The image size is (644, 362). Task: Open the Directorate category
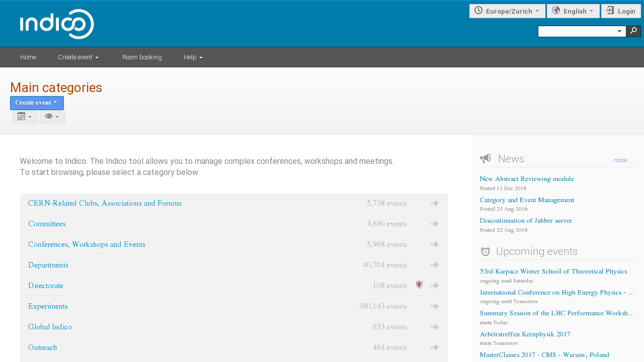pyautogui.click(x=46, y=286)
